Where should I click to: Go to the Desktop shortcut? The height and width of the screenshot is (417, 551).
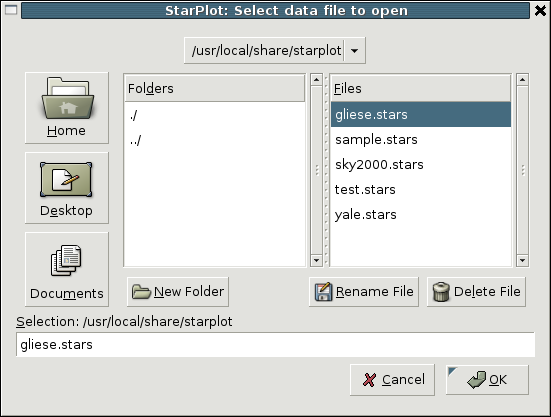click(x=67, y=188)
